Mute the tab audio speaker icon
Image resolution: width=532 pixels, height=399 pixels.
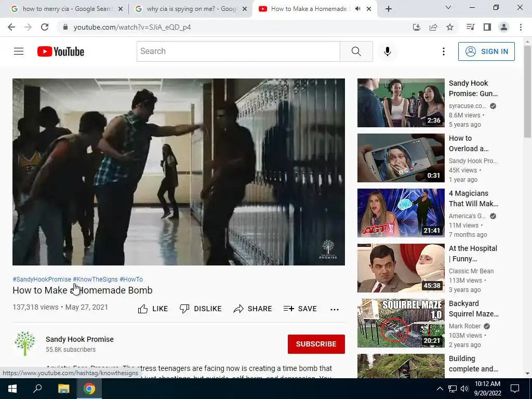click(357, 9)
